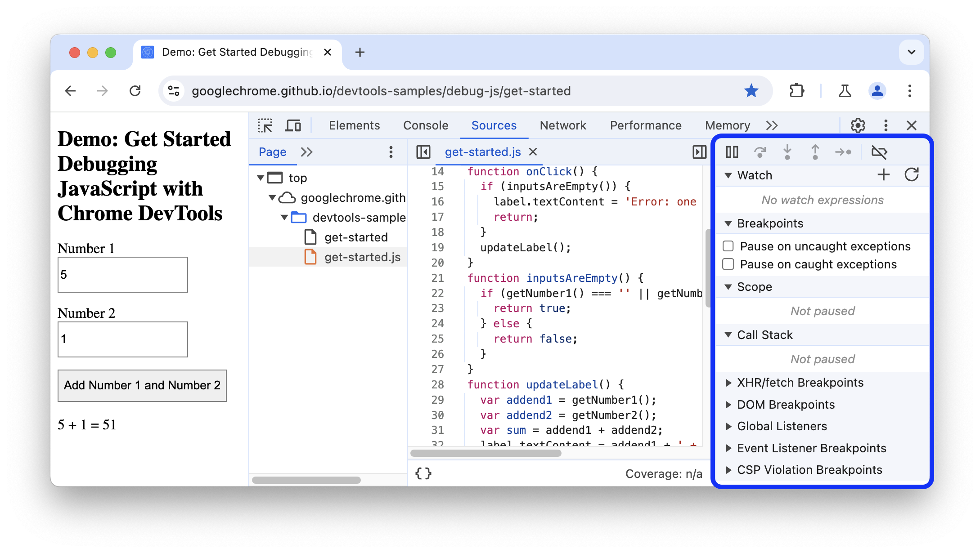Screen dimensions: 980x553
Task: Switch to the Network tab
Action: 563,125
